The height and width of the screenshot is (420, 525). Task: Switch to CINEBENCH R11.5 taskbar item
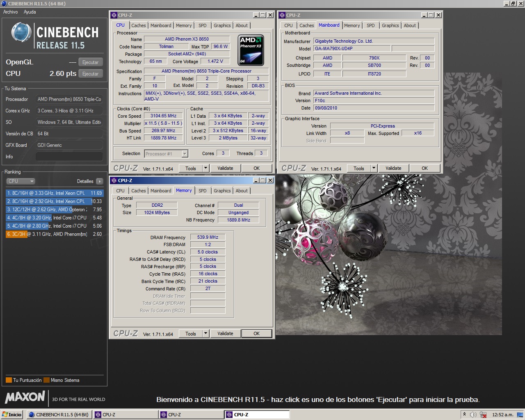tap(59, 415)
